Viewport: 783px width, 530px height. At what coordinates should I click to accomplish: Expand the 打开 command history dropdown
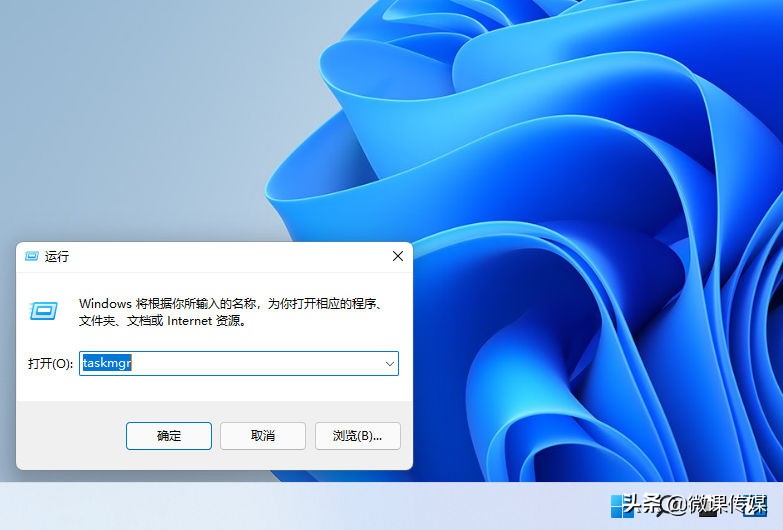tap(389, 364)
